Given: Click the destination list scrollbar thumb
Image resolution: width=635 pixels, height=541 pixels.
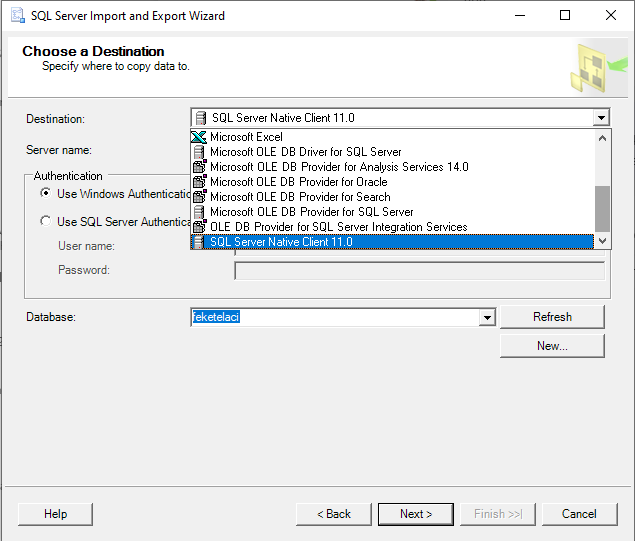Looking at the screenshot, I should (x=602, y=209).
